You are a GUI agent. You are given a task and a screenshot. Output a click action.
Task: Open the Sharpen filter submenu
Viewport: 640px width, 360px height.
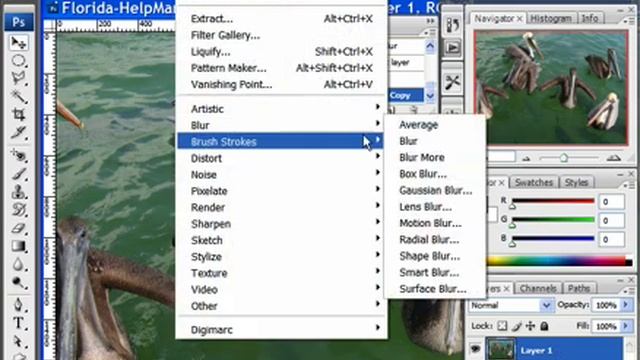coord(280,224)
